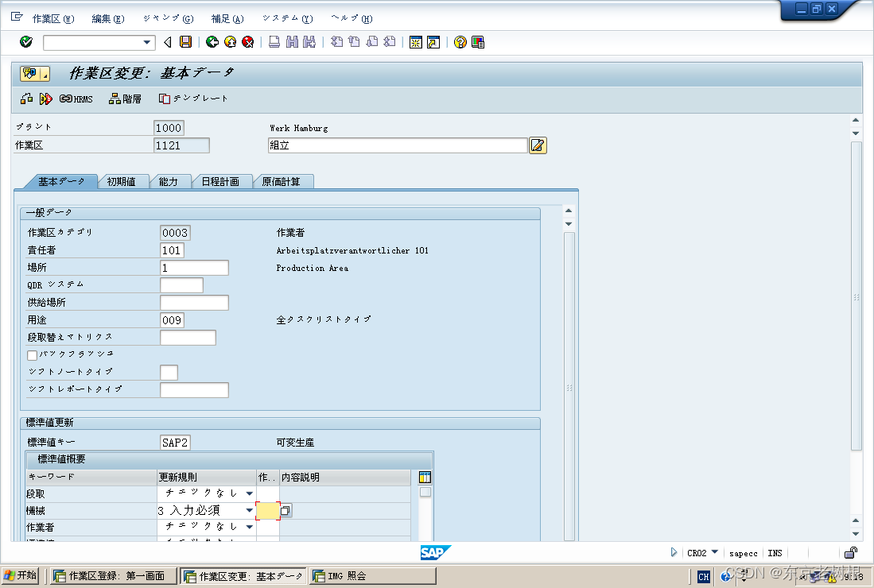Screen dimensions: 874x588
Task: Open 更新規則 dropdown for 機械 row
Action: pyautogui.click(x=247, y=509)
